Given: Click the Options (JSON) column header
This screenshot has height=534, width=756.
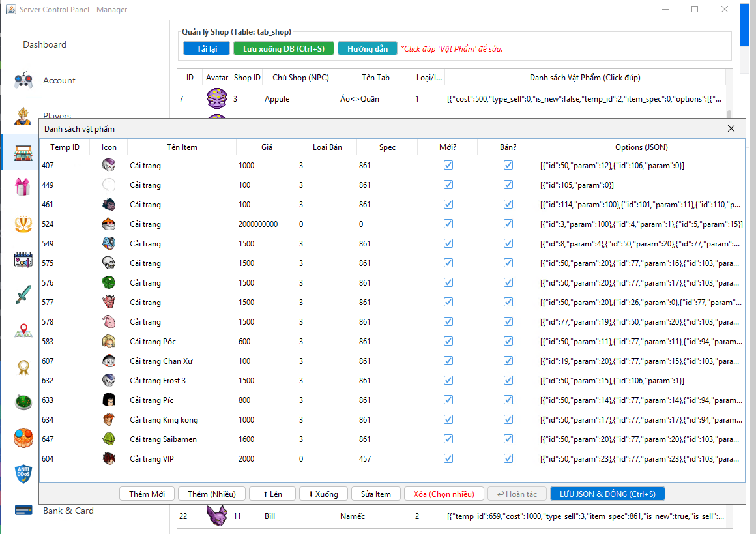Looking at the screenshot, I should coord(641,147).
